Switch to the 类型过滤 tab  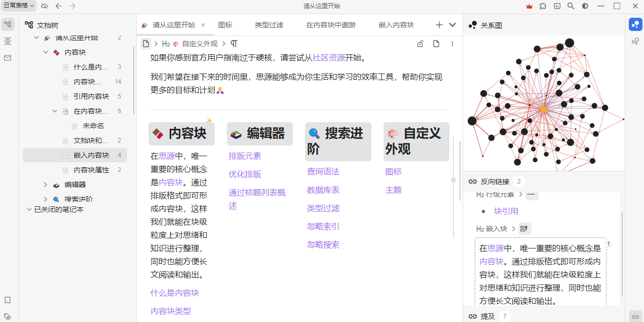pyautogui.click(x=269, y=25)
